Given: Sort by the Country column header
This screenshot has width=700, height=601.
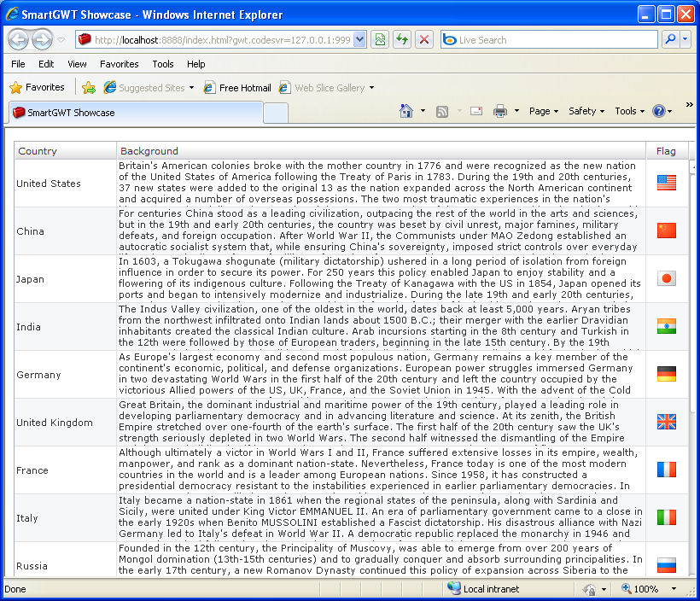Looking at the screenshot, I should pos(65,151).
